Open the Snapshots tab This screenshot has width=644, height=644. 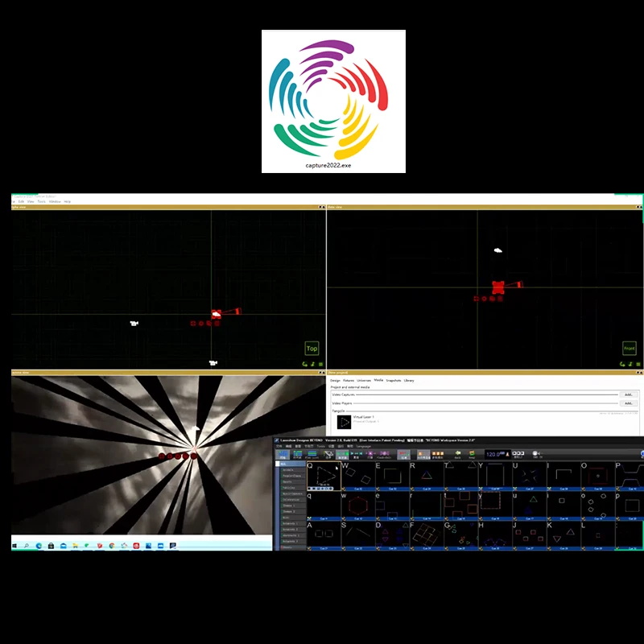pyautogui.click(x=394, y=380)
